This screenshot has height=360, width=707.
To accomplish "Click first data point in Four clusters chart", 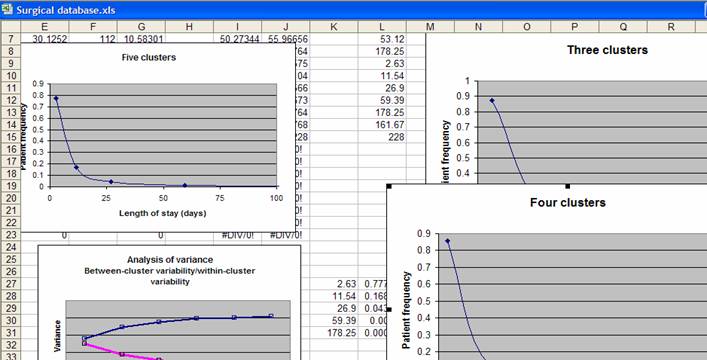I will point(447,241).
